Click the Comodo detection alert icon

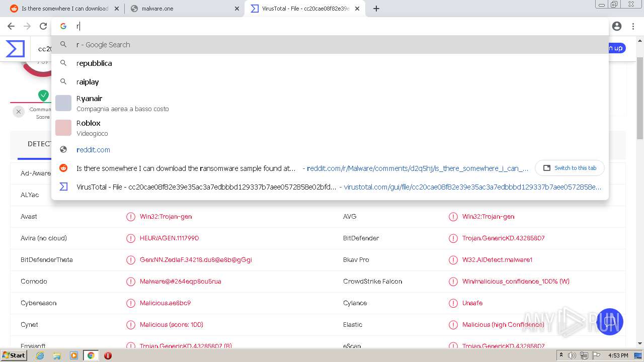[x=130, y=282]
